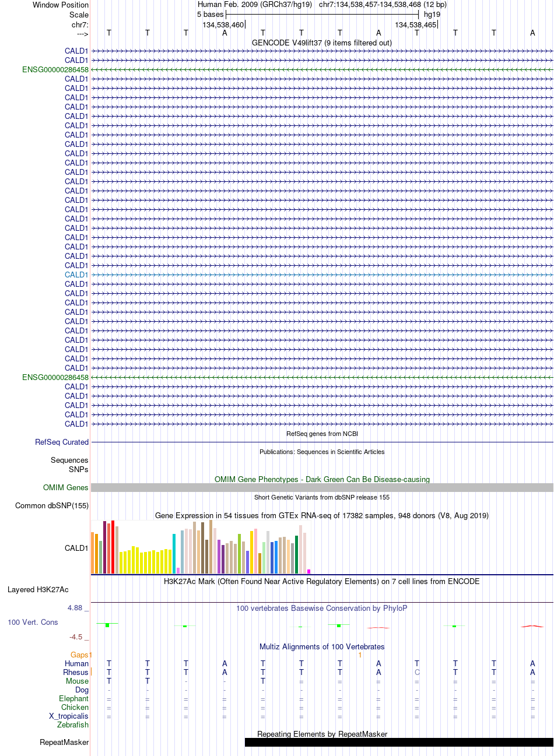The width and height of the screenshot is (554, 756).
Task: Open the 'RefSeq Curated' track label
Action: click(x=62, y=442)
